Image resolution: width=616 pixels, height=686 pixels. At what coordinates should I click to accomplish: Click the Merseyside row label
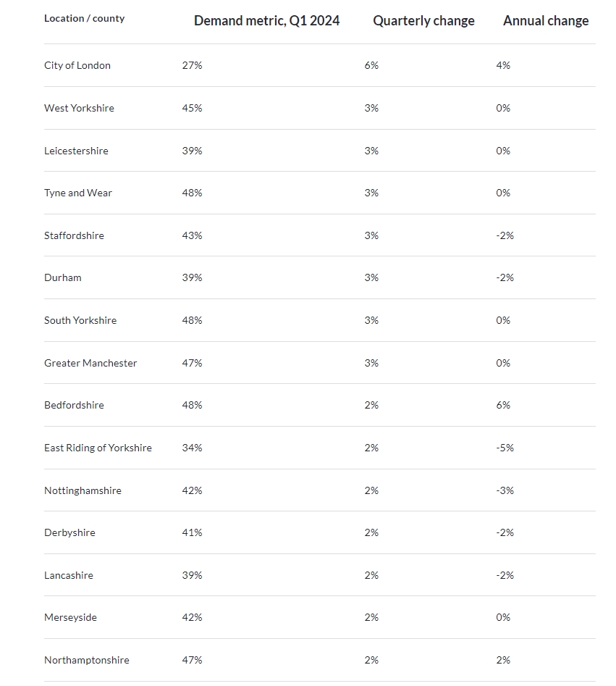(x=70, y=617)
